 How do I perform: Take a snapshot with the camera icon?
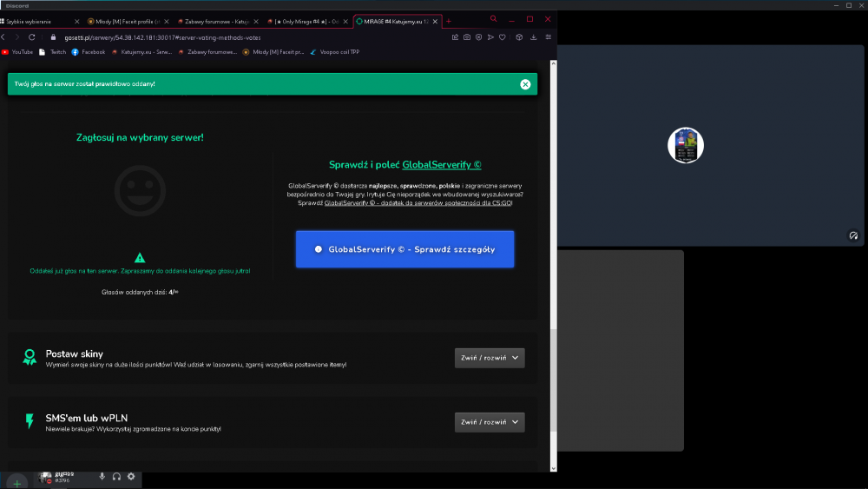pyautogui.click(x=467, y=37)
